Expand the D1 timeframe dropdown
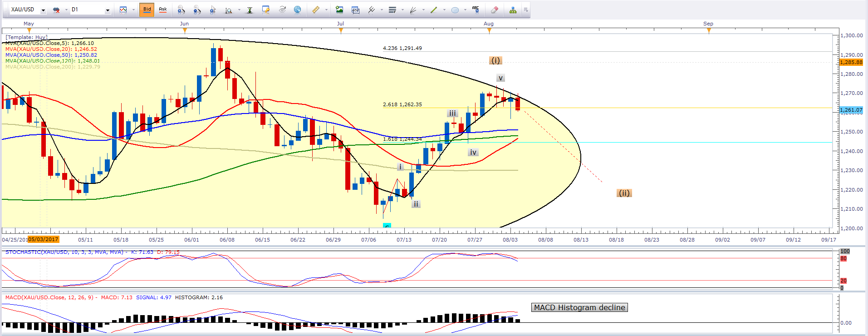Viewport: 868px width, 336px height. [108, 10]
